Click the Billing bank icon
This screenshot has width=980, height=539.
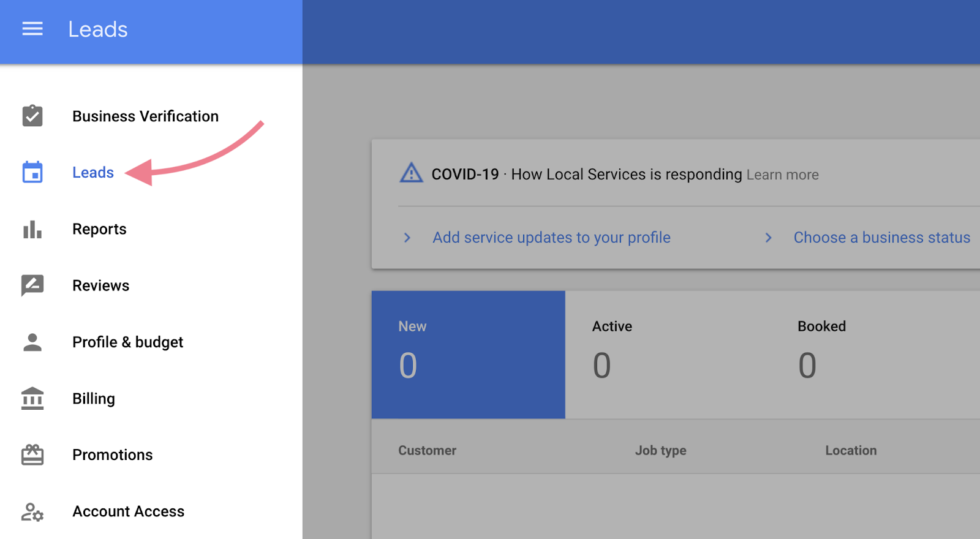tap(32, 399)
